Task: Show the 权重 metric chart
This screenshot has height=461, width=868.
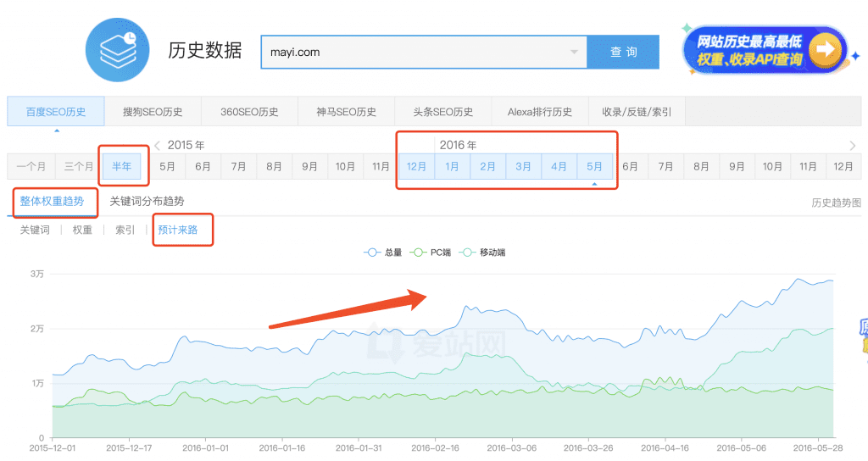Action: click(x=82, y=230)
